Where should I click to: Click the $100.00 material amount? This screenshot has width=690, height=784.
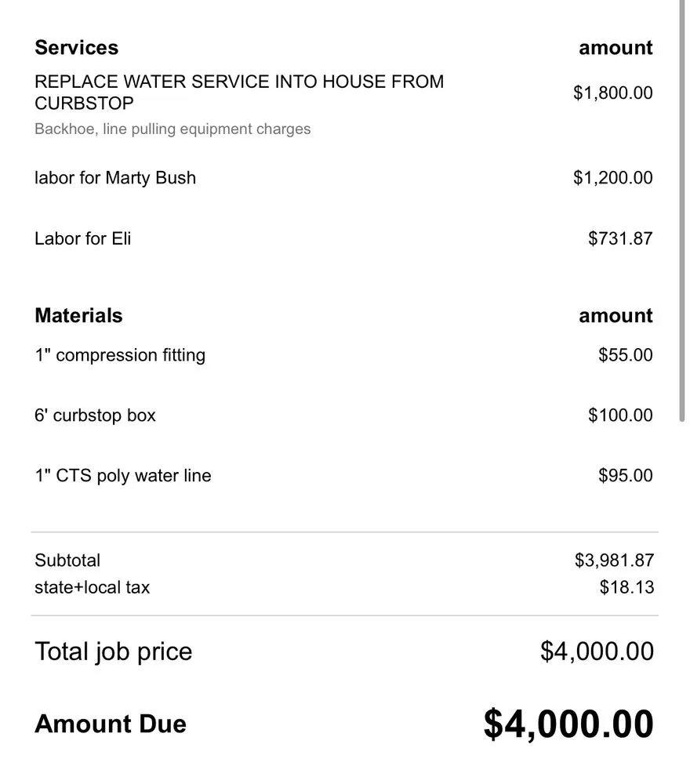click(619, 416)
